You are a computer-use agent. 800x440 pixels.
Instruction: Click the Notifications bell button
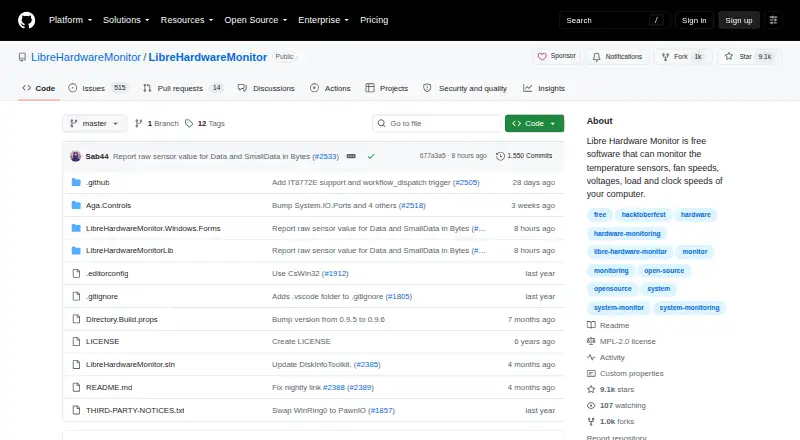(x=617, y=57)
